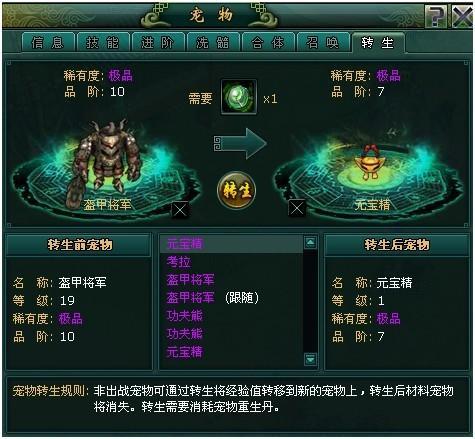The image size is (475, 439).
Task: Switch to the 信息 tab
Action: pyautogui.click(x=48, y=43)
